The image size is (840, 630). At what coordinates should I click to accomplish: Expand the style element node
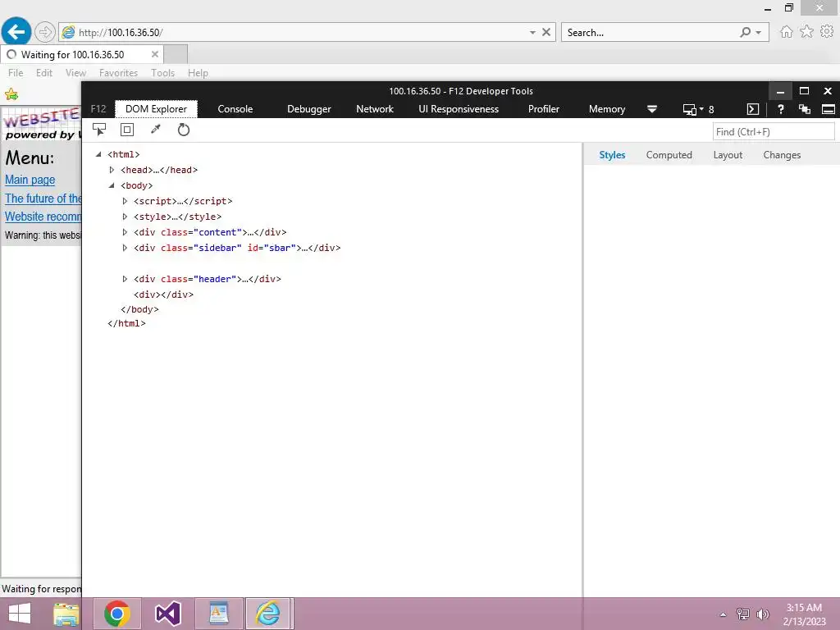[x=125, y=217]
